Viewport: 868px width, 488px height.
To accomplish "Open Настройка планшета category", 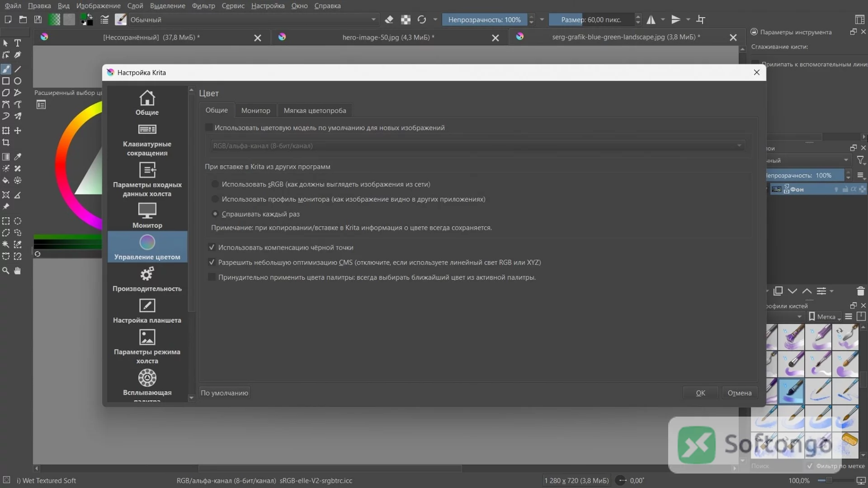I will (x=147, y=310).
